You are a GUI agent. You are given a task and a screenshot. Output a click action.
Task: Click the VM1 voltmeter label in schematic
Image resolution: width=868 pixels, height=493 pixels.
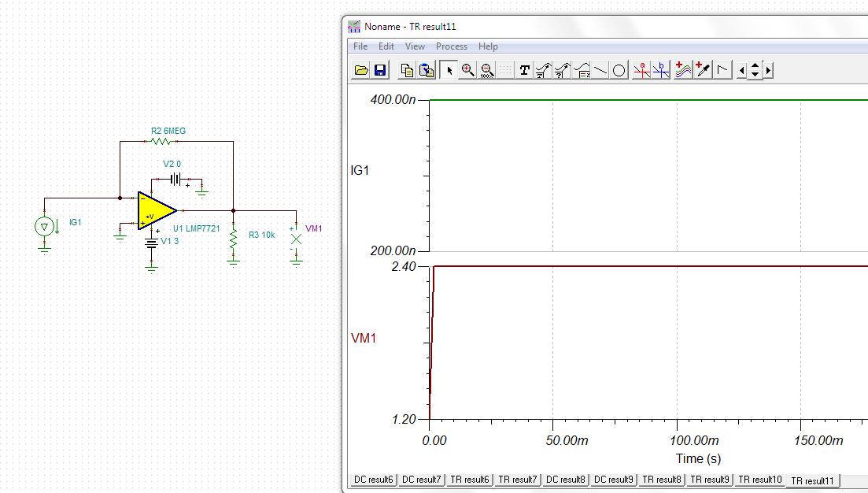313,228
